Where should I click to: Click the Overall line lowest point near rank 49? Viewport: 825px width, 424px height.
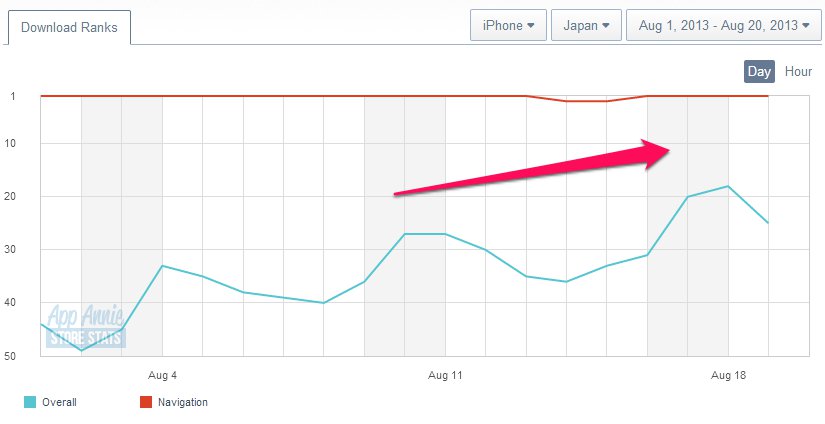point(81,350)
